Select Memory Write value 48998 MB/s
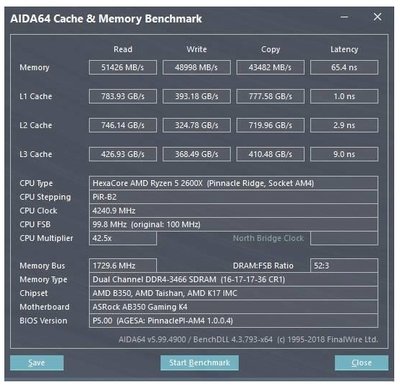This screenshot has width=400, height=390. point(196,67)
